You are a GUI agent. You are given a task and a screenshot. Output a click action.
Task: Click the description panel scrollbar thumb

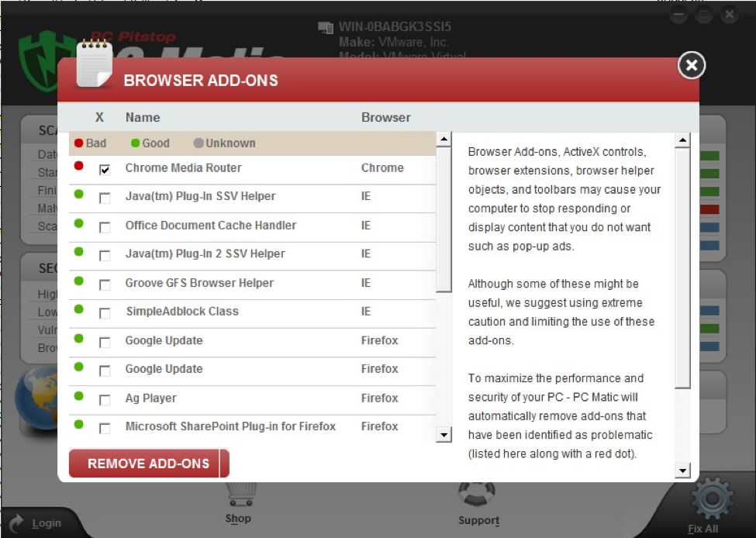tap(682, 268)
